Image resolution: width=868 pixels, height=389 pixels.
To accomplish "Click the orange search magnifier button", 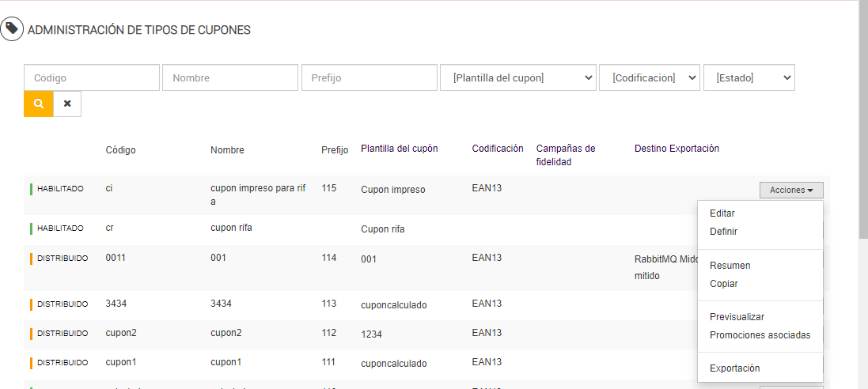I will coord(38,104).
